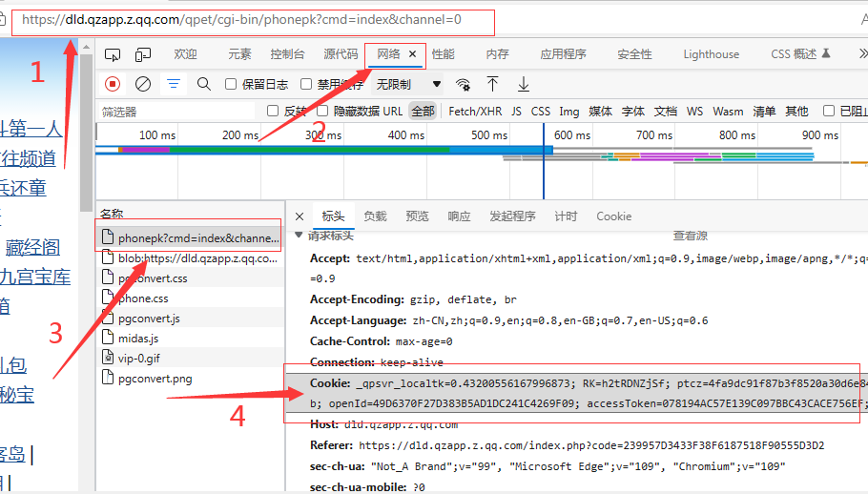Filter requests by 字体 font type
This screenshot has height=494, width=868.
coord(632,112)
